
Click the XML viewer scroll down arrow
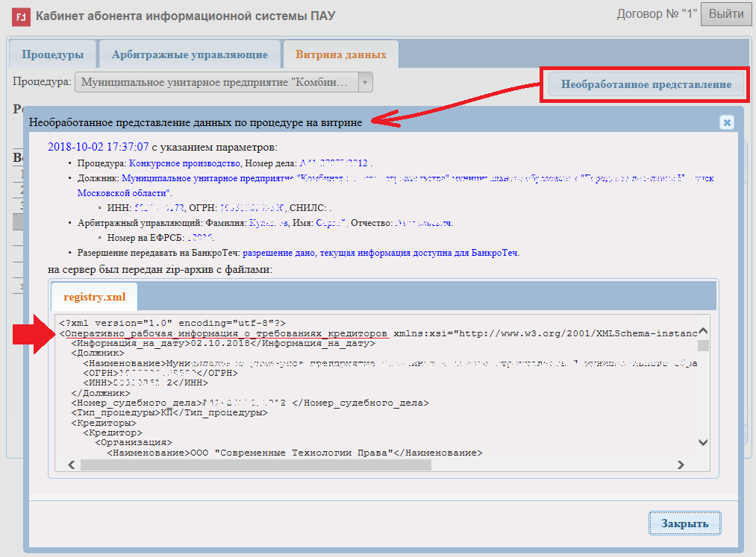point(702,442)
